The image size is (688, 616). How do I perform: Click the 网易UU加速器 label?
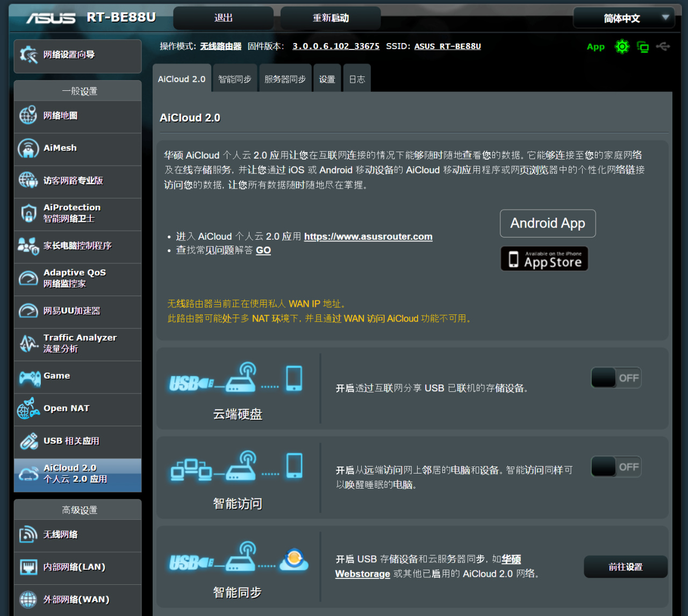coord(72,311)
